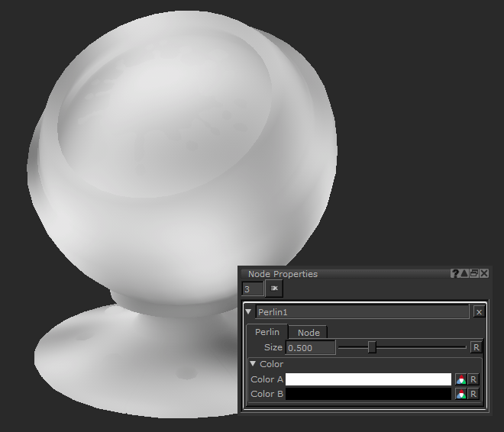Click the black Color B swatch
The height and width of the screenshot is (432, 504).
[x=368, y=394]
